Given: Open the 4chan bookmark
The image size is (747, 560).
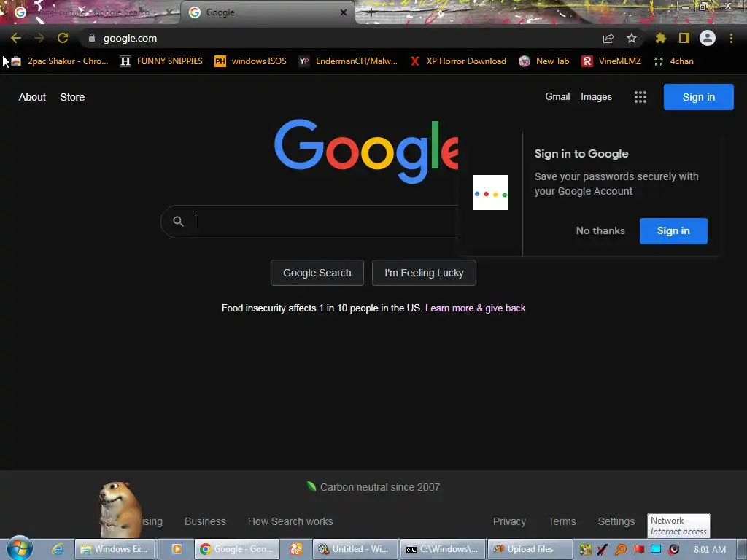Looking at the screenshot, I should 673,61.
